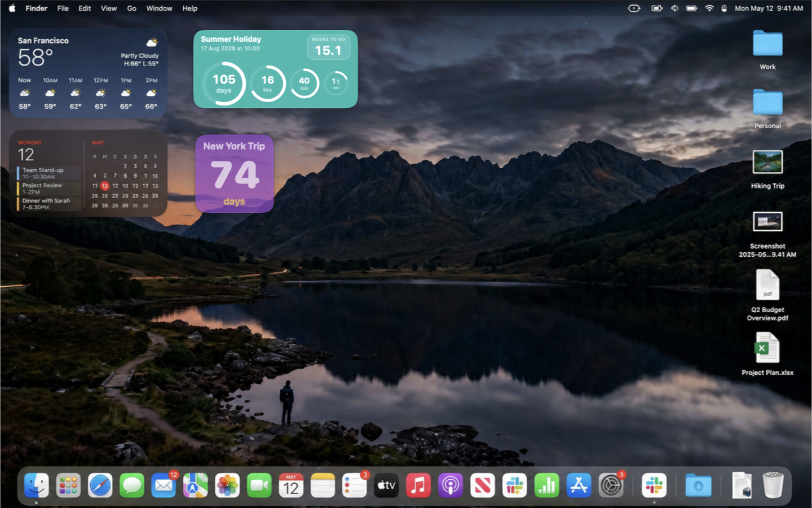Open the Window menu
812x508 pixels.
tap(159, 8)
